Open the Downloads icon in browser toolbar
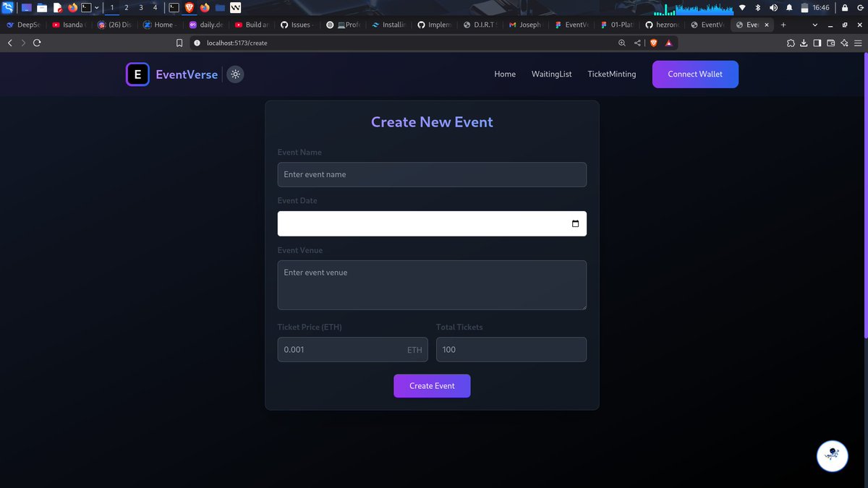Viewport: 868px width, 488px height. coord(804,43)
